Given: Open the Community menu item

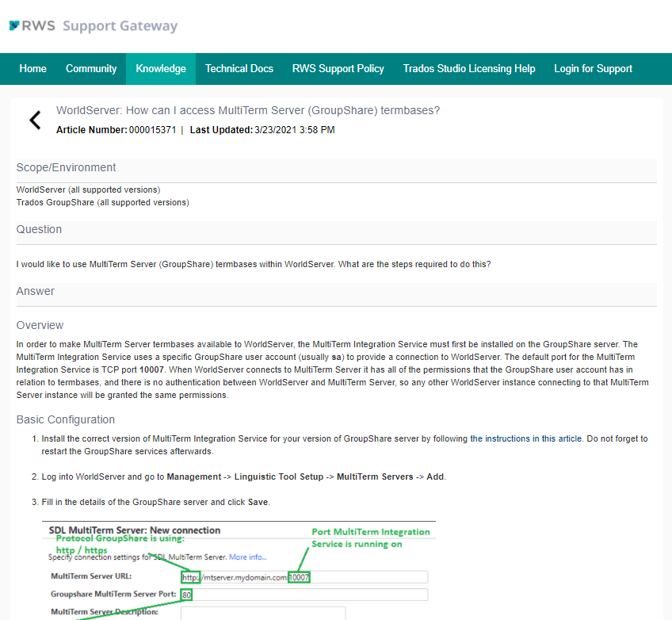Looking at the screenshot, I should (91, 69).
